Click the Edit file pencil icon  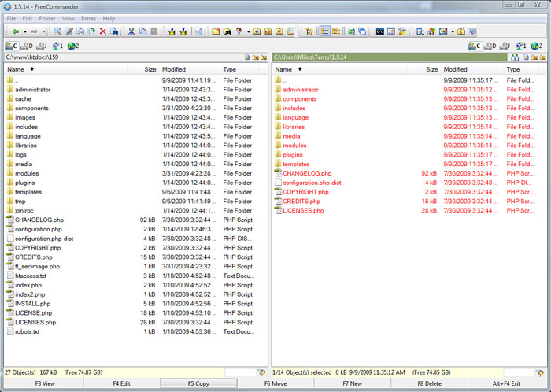click(x=69, y=31)
